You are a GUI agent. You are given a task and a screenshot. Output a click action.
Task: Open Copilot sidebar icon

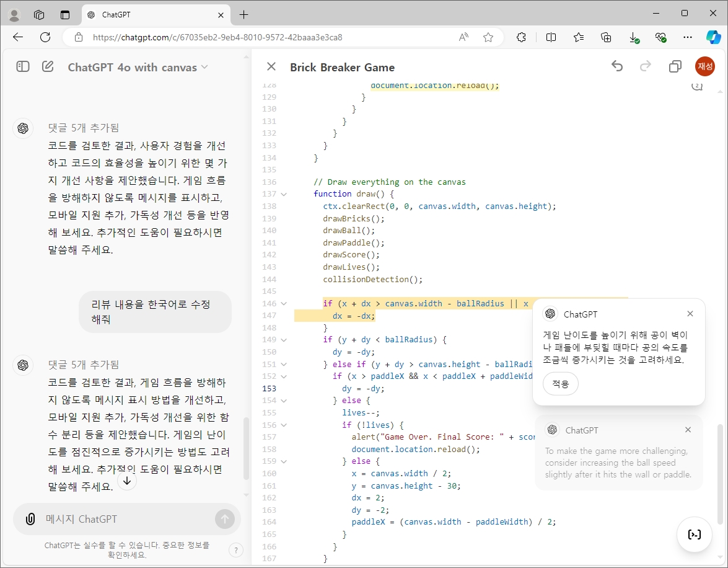click(714, 37)
